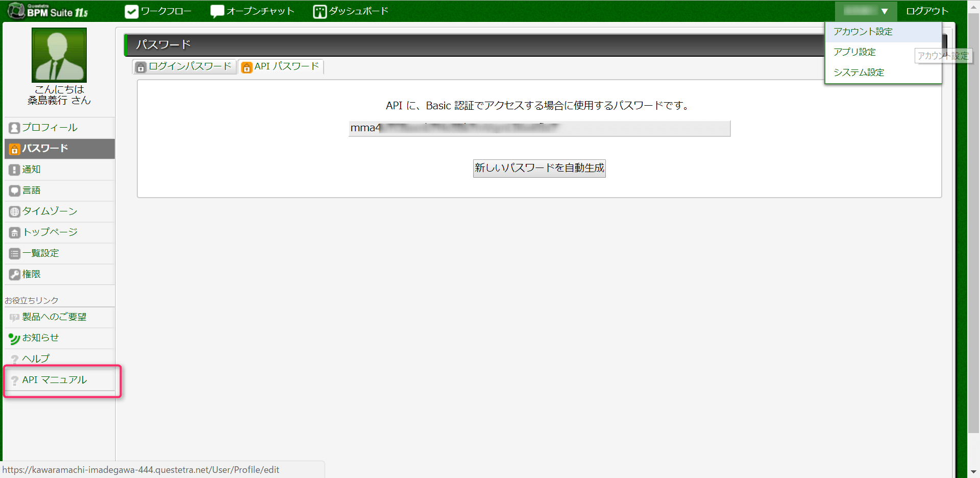Click the ログアウト link

pos(927,11)
